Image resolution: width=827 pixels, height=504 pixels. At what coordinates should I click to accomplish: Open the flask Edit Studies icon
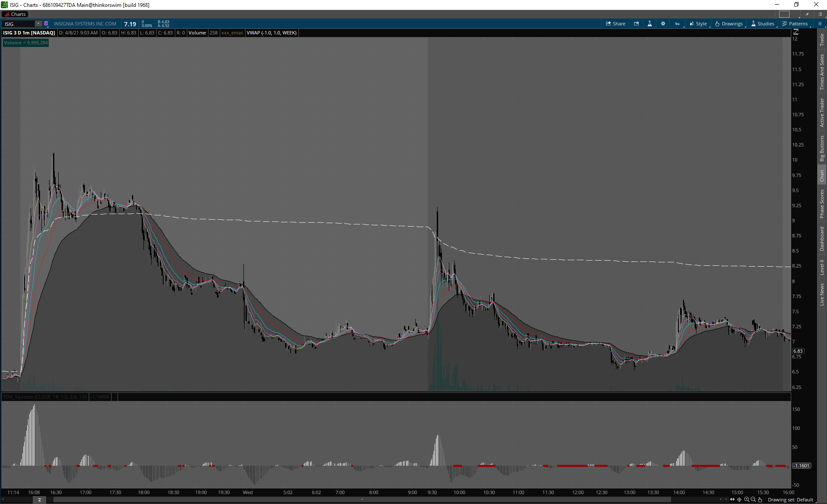650,24
